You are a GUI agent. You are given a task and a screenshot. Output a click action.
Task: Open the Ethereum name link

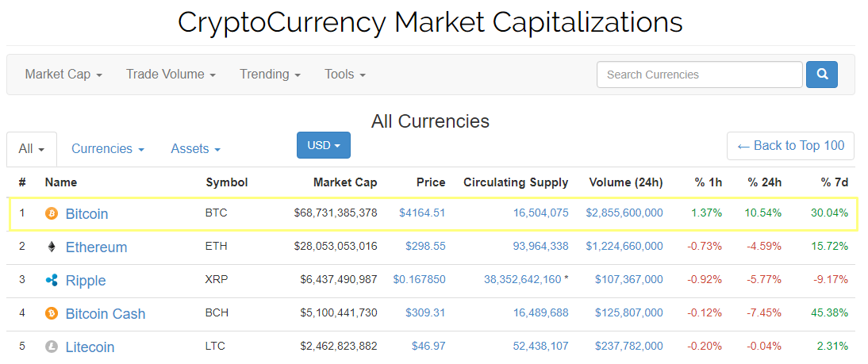[x=96, y=247]
